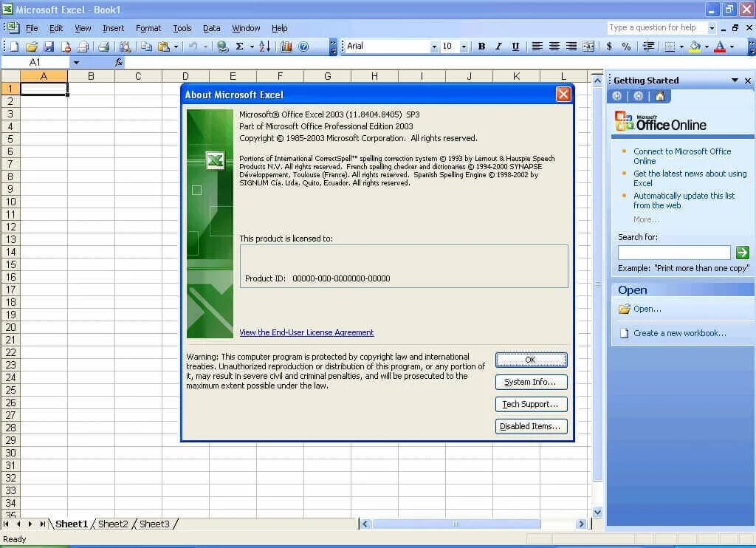Click the Permission icon in toolbar
756x548 pixels.
(x=66, y=47)
